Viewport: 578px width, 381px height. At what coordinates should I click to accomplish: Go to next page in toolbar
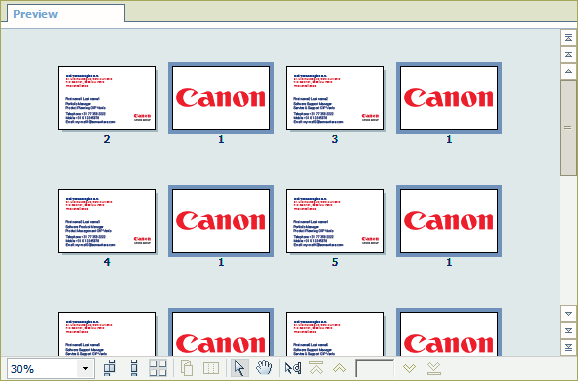click(410, 368)
